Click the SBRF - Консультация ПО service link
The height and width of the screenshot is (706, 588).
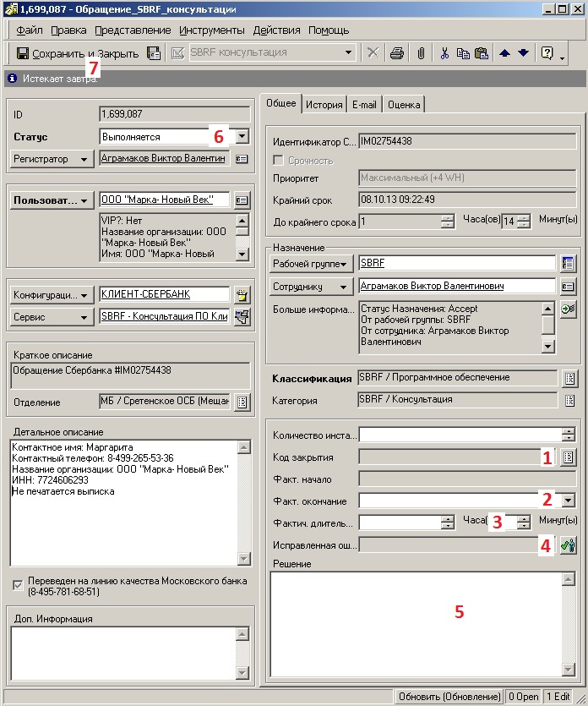coord(164,316)
